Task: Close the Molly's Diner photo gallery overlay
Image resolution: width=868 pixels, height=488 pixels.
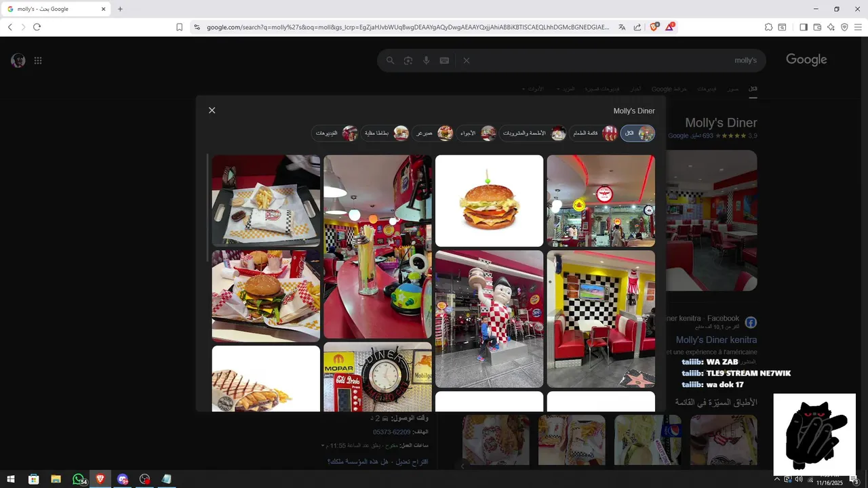Action: (x=212, y=110)
